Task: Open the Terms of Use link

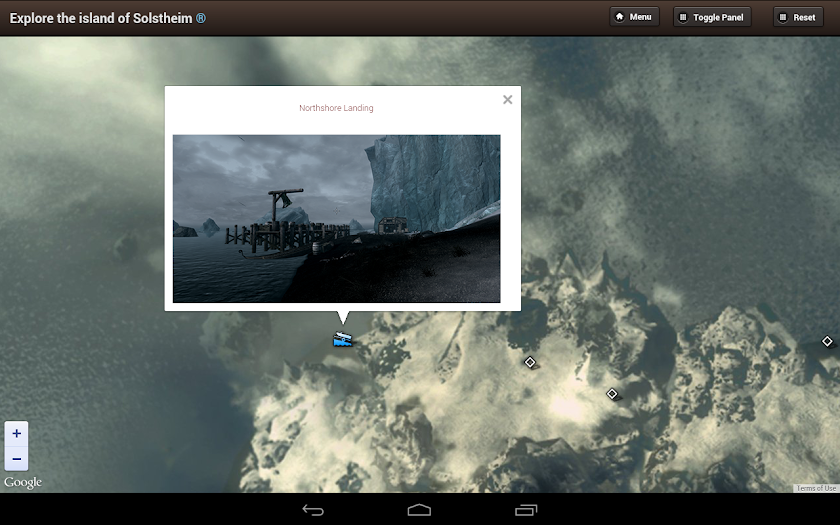Action: point(815,488)
